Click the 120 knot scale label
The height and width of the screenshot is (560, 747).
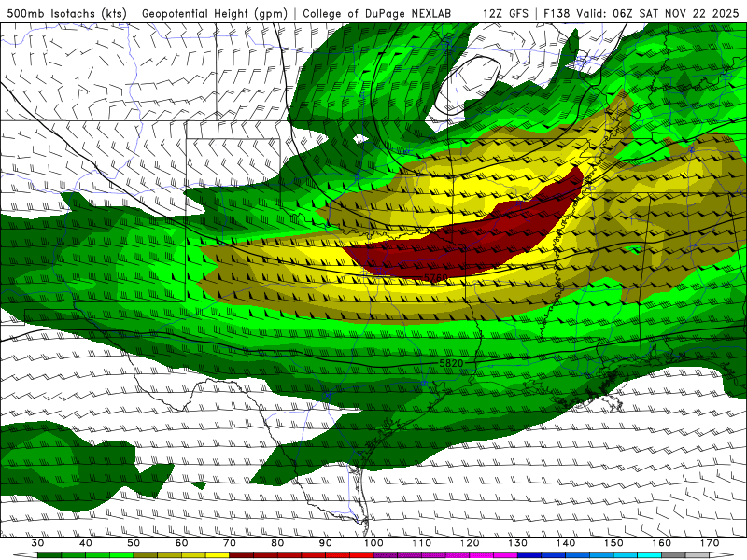[470, 543]
